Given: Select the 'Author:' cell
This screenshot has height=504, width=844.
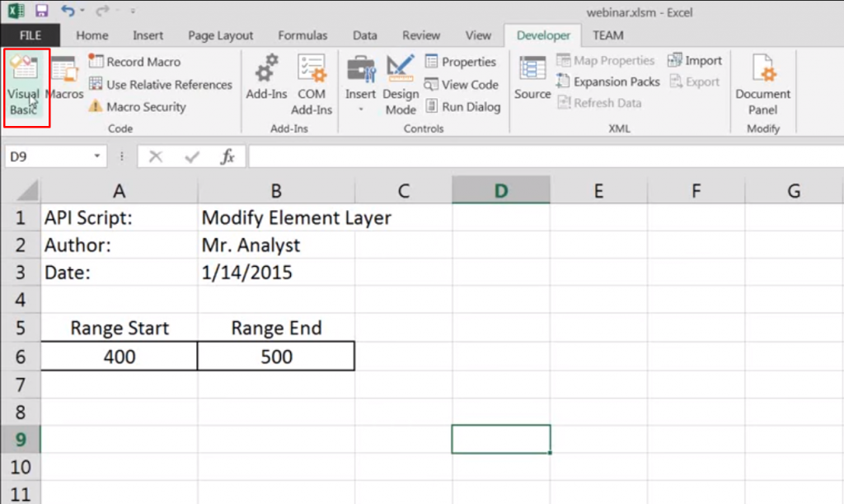Looking at the screenshot, I should 119,245.
